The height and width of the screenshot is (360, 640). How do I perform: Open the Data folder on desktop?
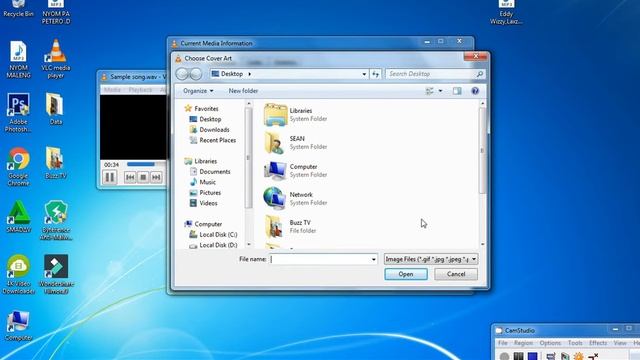[56, 109]
